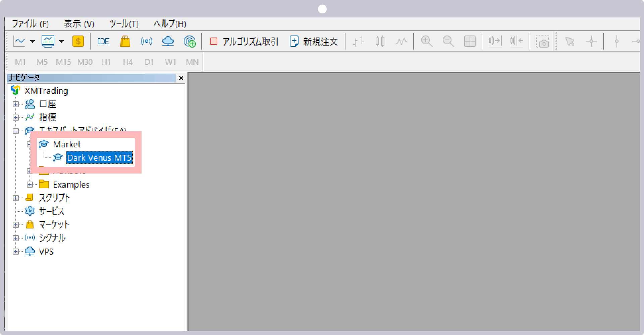This screenshot has width=644, height=335.
Task: Select シグナル in navigator
Action: coord(52,238)
